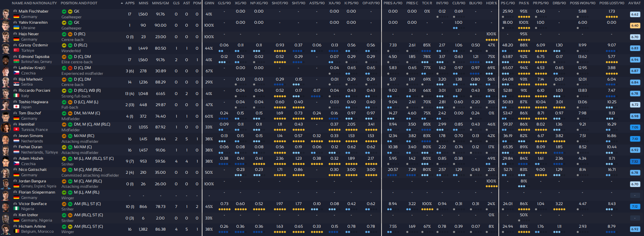
Task: Click the 'Experienced midfielder' description text
Action: 82,74
